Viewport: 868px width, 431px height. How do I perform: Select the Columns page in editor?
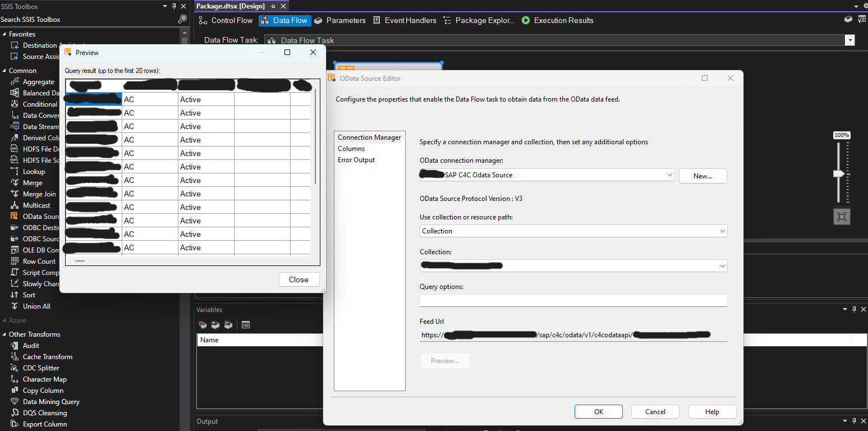[351, 149]
